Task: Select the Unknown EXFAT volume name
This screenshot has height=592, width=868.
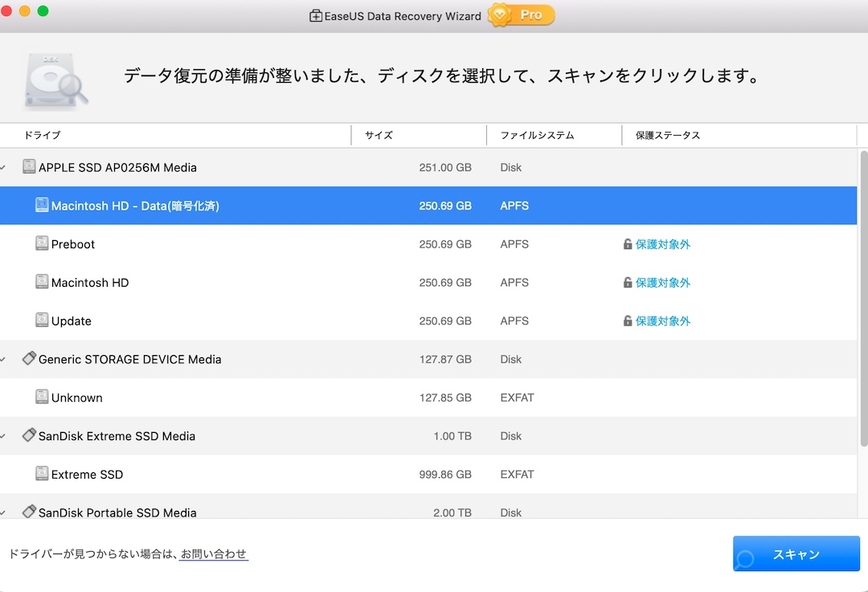Action: click(x=76, y=398)
